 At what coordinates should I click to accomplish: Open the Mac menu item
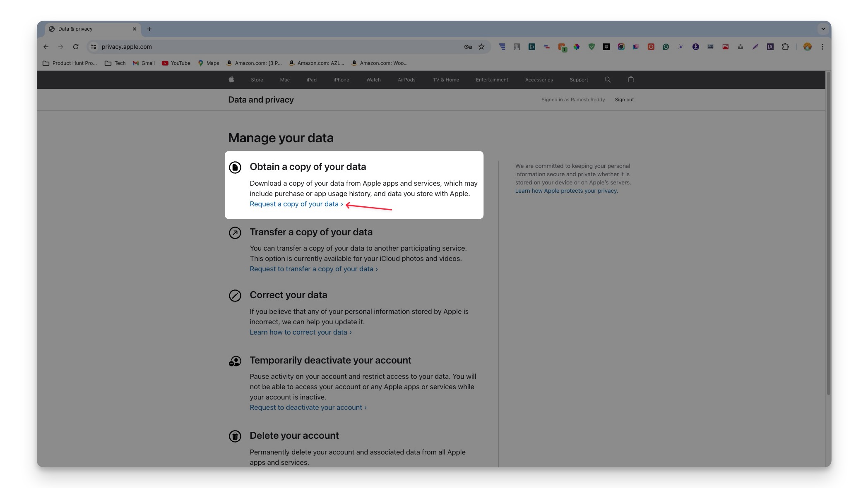285,80
